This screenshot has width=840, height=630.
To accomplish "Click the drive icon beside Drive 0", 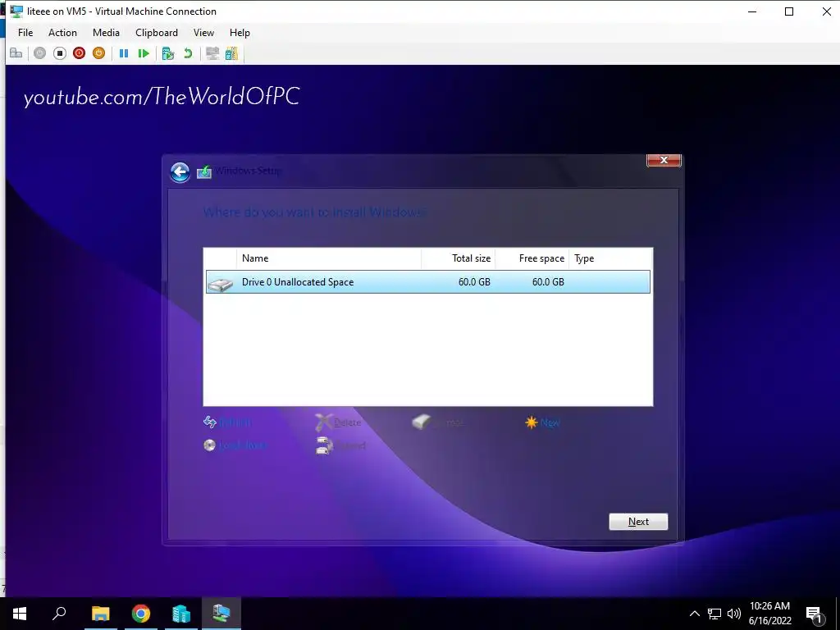I will [221, 284].
